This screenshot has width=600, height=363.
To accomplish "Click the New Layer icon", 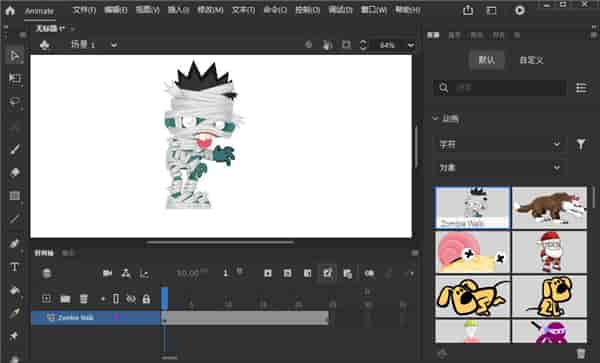I will pyautogui.click(x=46, y=298).
